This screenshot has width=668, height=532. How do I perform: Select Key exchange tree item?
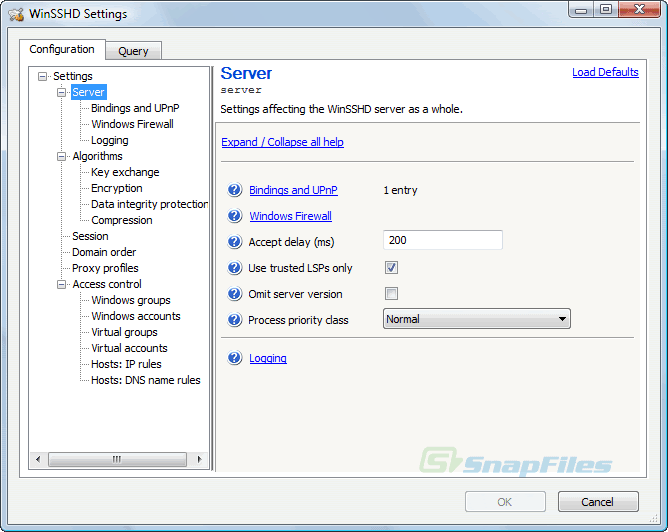[x=125, y=173]
